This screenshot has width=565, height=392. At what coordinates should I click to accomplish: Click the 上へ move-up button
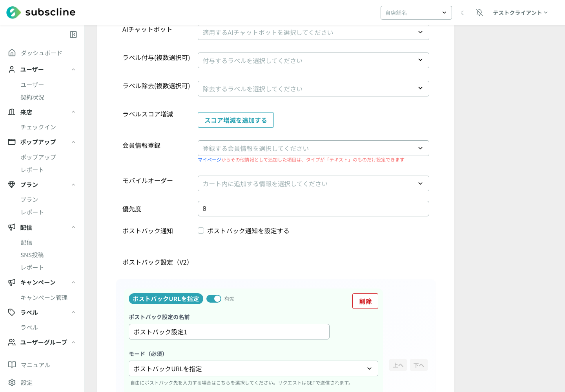[398, 365]
